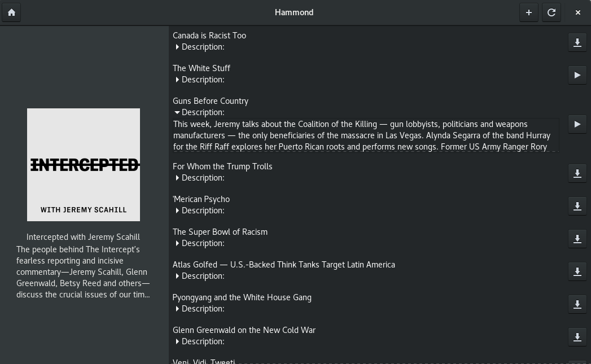Click the Intercepted podcast cover art
Viewport: 591px width, 364px height.
84,164
